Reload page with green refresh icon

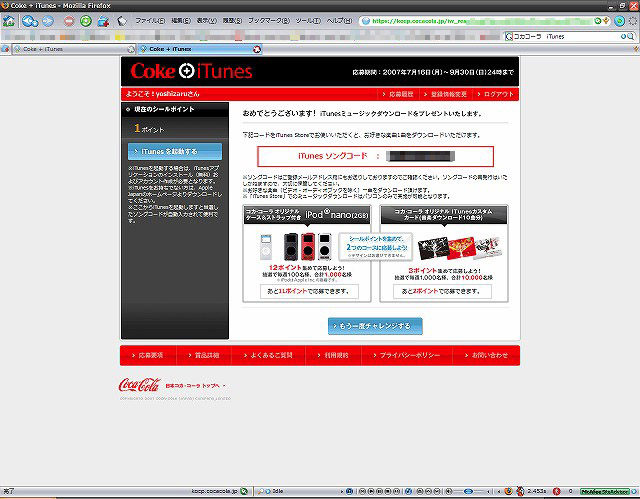click(x=86, y=20)
